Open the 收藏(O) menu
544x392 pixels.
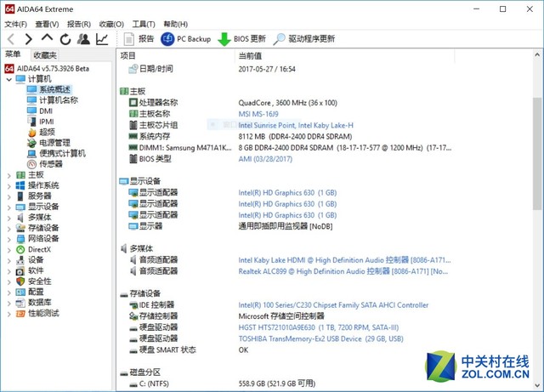111,24
